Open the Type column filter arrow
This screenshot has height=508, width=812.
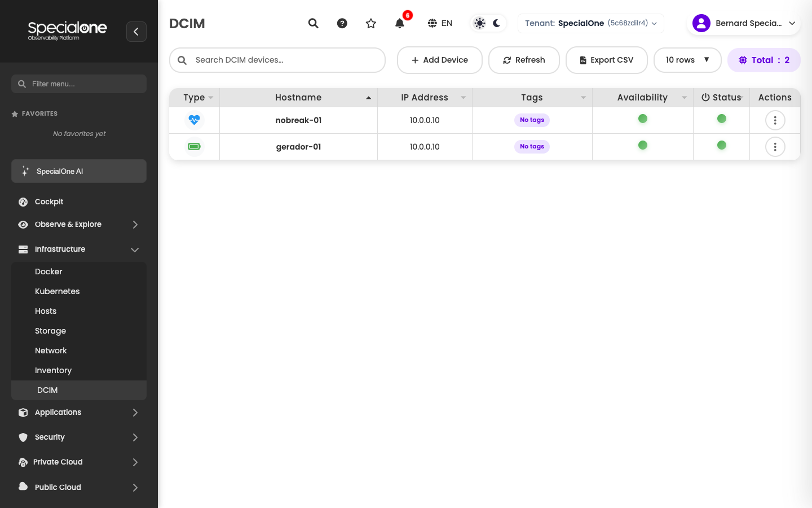[x=211, y=98]
